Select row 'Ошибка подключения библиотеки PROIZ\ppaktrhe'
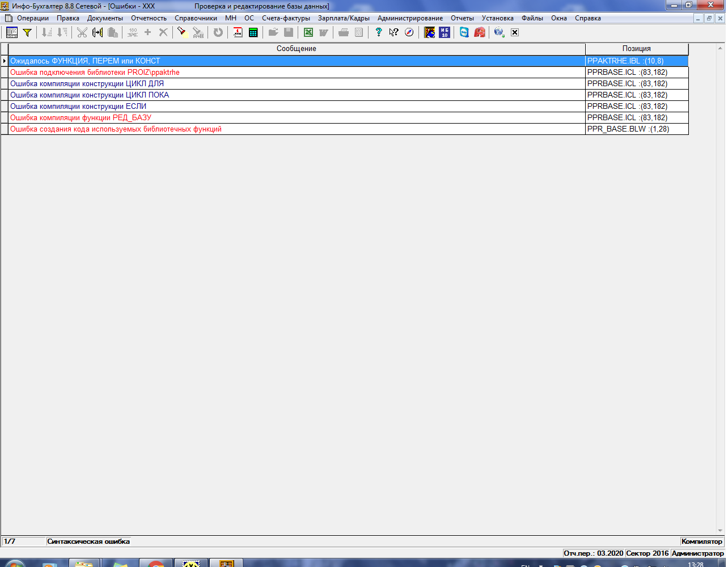 point(95,73)
